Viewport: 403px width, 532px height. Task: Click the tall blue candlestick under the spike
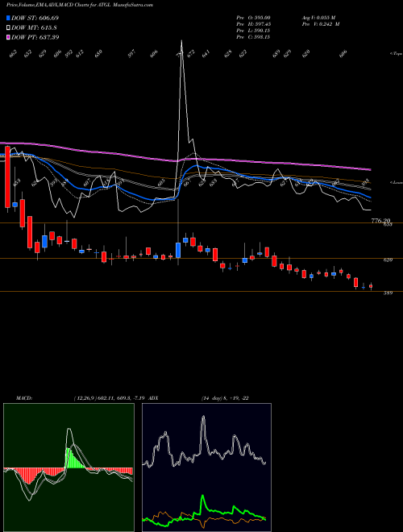coord(178,251)
